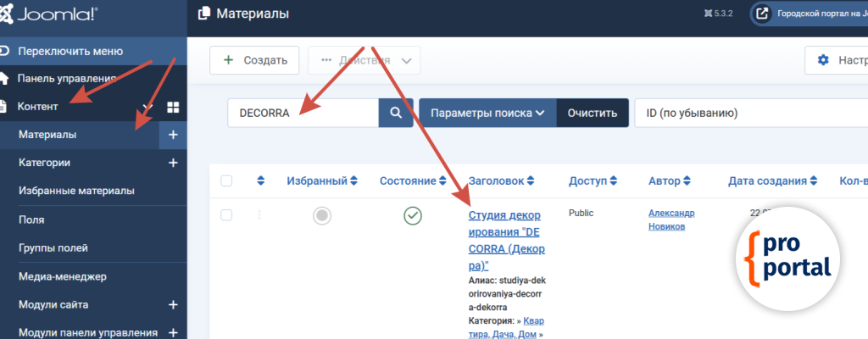Expand the Параметры поиска filter options
Viewport: 868px width, 339px height.
pyautogui.click(x=487, y=113)
